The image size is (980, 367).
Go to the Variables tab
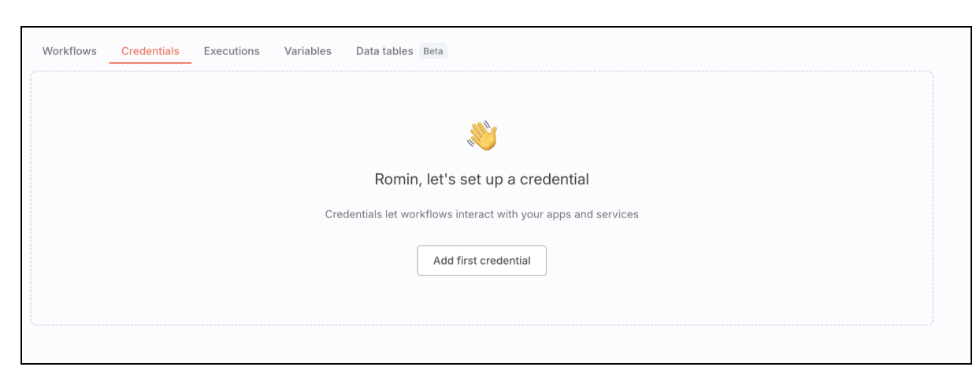(308, 51)
